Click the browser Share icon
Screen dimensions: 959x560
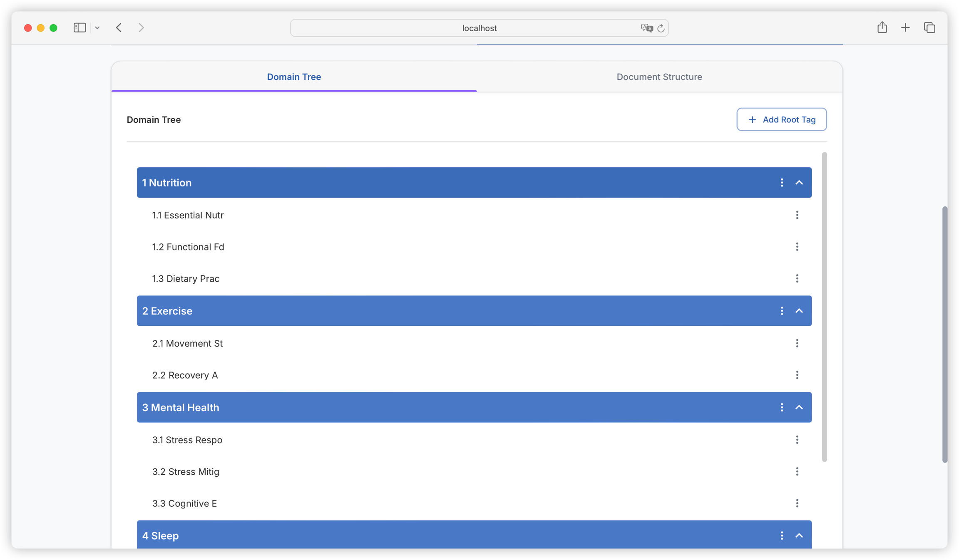[x=882, y=28]
